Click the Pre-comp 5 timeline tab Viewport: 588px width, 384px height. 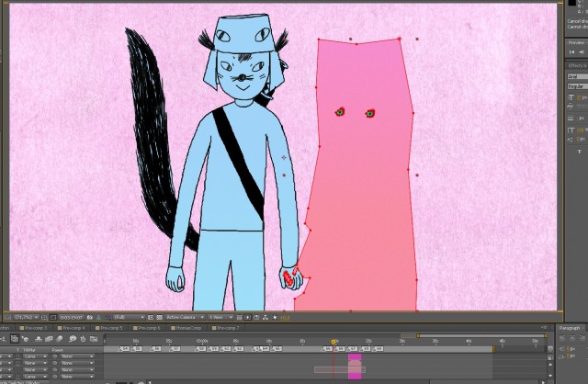tap(111, 327)
